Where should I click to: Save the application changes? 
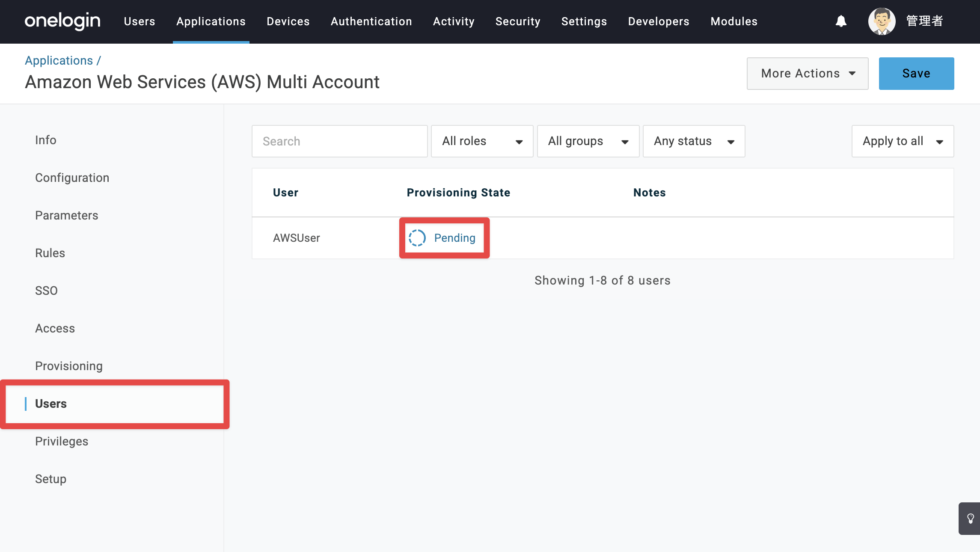[x=917, y=74]
